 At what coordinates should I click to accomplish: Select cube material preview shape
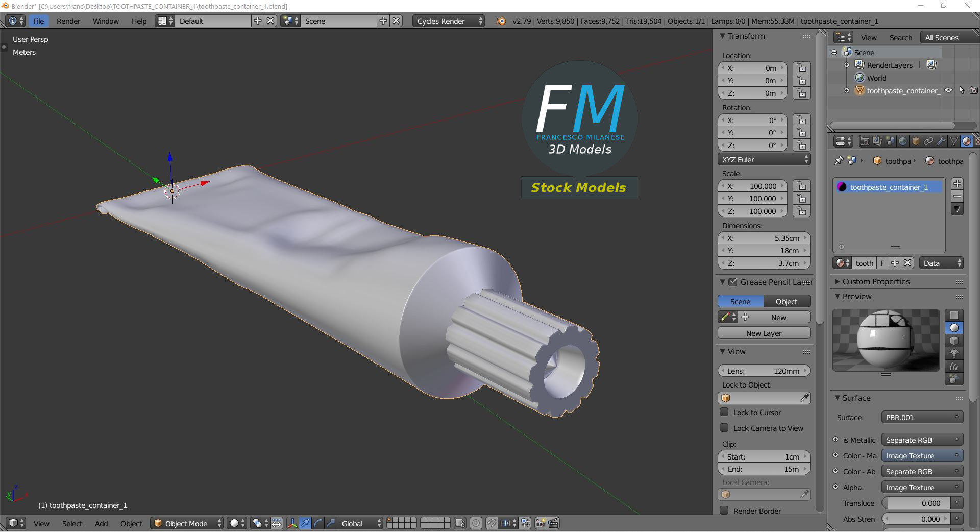tap(954, 341)
